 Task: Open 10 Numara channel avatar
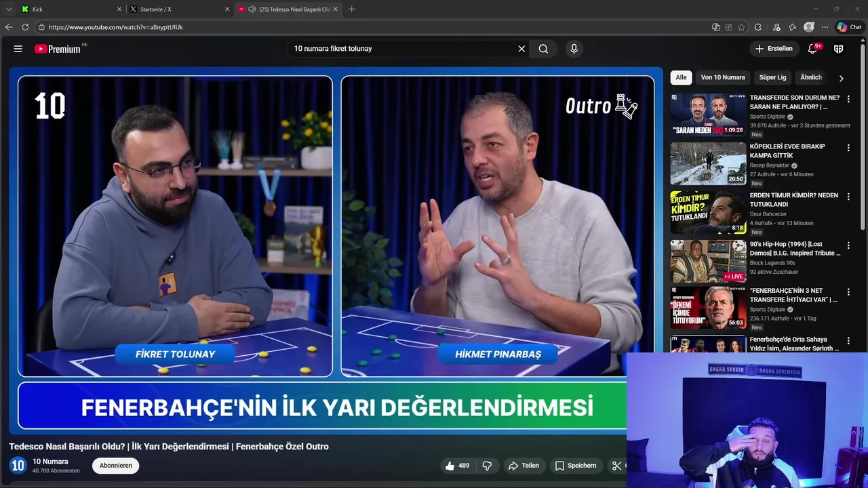tap(18, 466)
